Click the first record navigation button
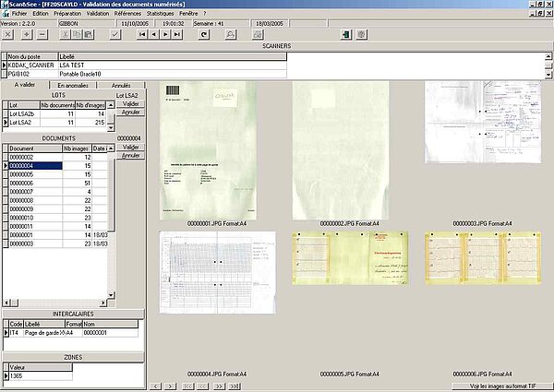 click(x=143, y=34)
